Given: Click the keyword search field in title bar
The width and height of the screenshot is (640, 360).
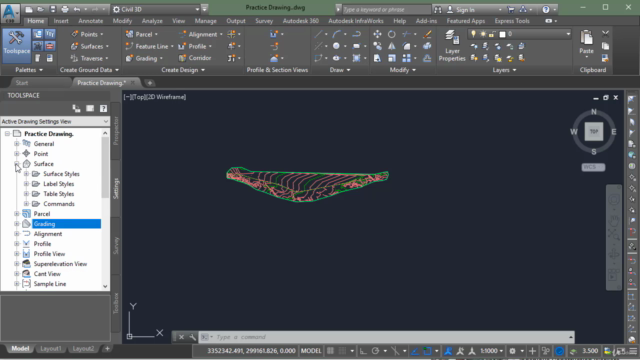Looking at the screenshot, I should click(x=386, y=9).
